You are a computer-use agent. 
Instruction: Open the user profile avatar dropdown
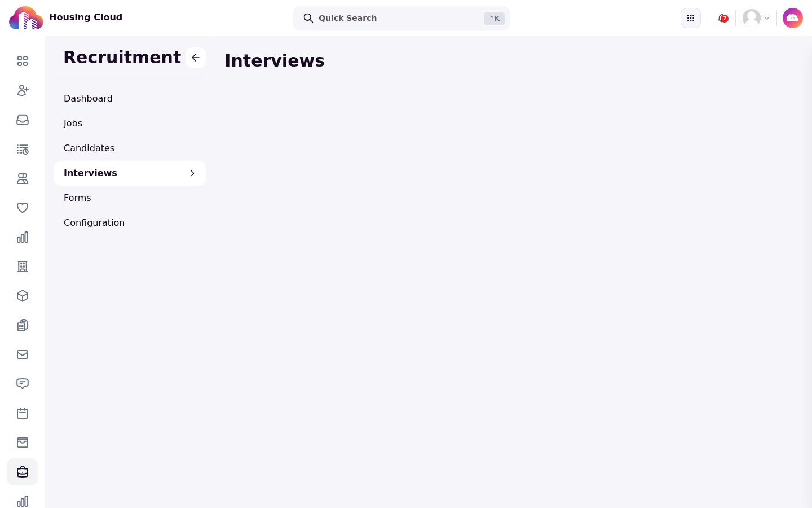coord(756,18)
